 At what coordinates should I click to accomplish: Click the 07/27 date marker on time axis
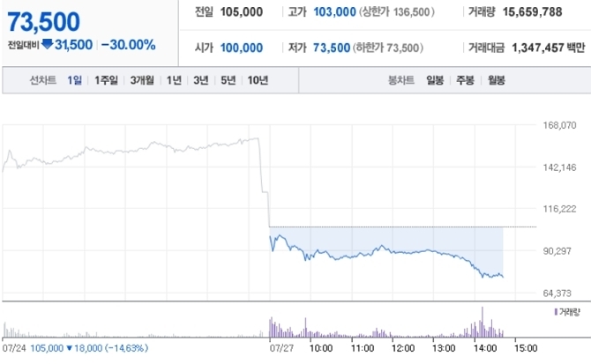(x=281, y=348)
